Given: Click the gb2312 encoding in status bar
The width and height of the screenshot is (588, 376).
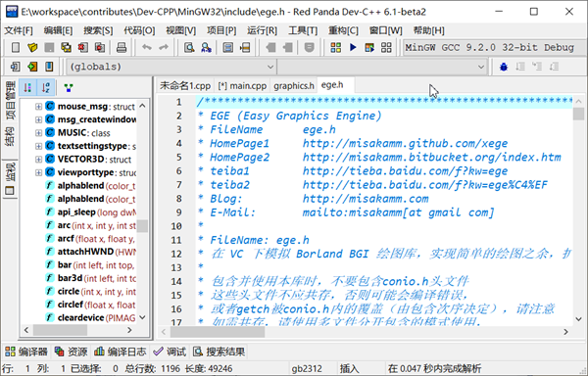Looking at the screenshot, I should tap(307, 368).
